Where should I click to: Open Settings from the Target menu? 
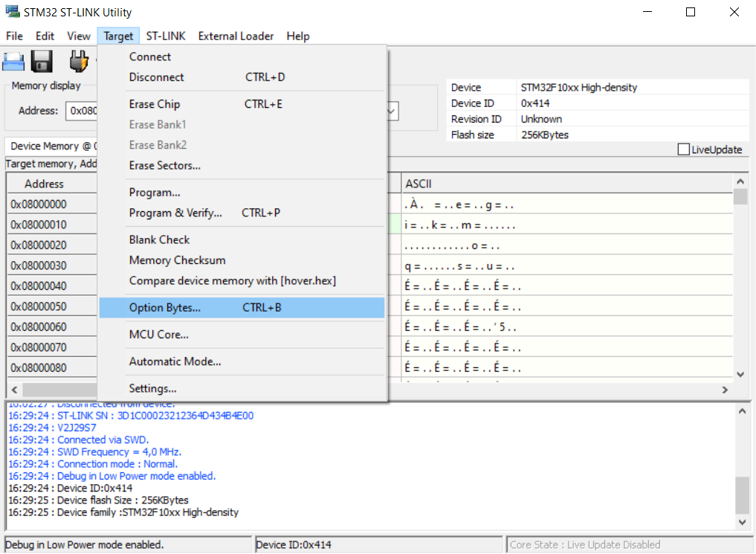coord(152,388)
